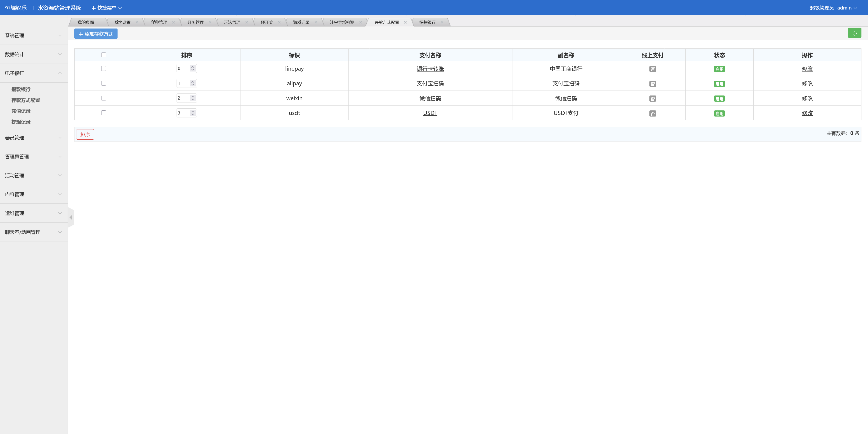
Task: Increase the sort order stepper for linepay
Action: pos(193,67)
